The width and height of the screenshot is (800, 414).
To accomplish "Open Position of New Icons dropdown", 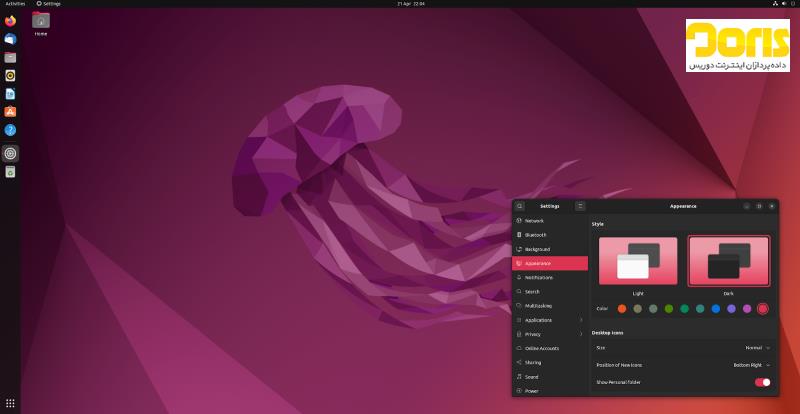I will pyautogui.click(x=752, y=365).
